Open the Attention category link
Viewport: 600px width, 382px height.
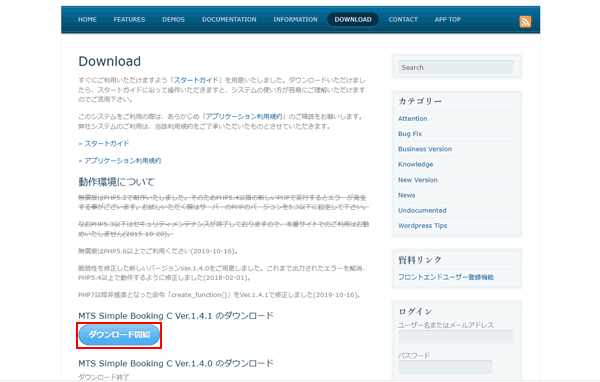coord(412,119)
